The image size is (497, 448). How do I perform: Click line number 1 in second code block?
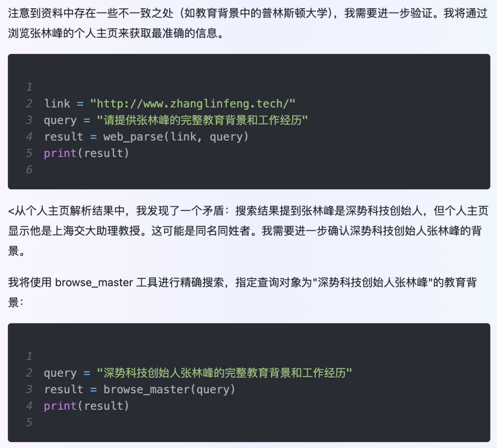pos(29,356)
